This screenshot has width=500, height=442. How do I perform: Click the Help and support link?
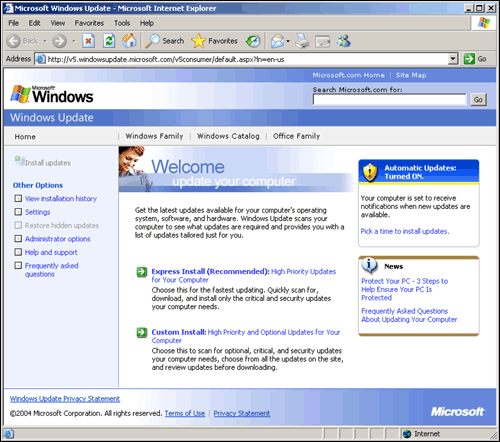coord(51,252)
